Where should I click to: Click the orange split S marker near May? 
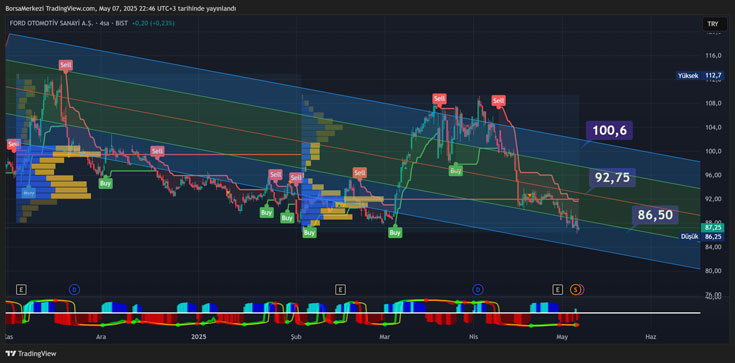pyautogui.click(x=575, y=289)
